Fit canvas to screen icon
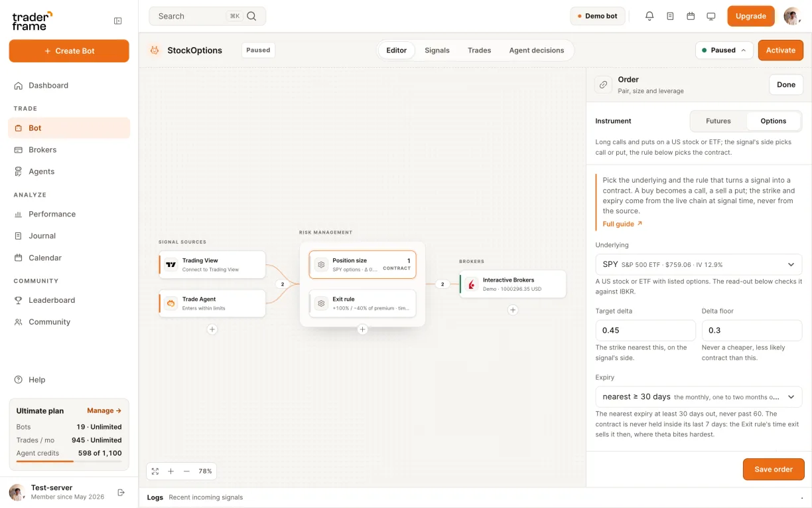Image resolution: width=812 pixels, height=508 pixels. coord(155,471)
